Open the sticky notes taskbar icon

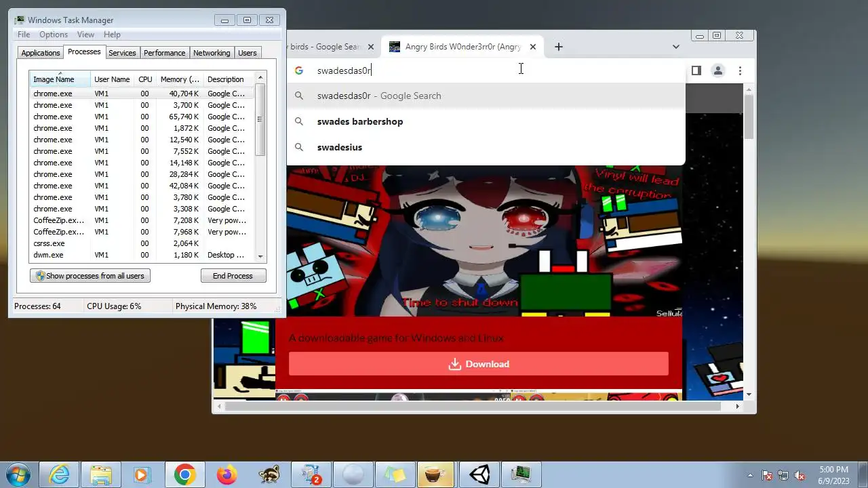(x=395, y=474)
